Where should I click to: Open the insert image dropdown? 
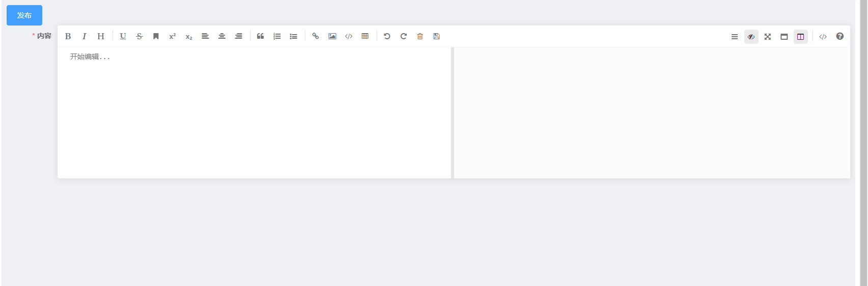tap(332, 36)
